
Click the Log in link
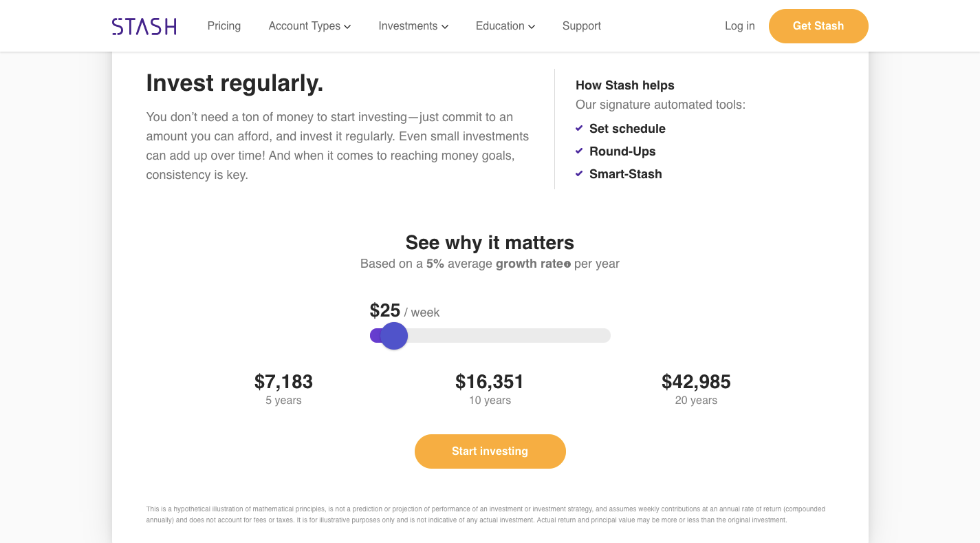point(739,26)
